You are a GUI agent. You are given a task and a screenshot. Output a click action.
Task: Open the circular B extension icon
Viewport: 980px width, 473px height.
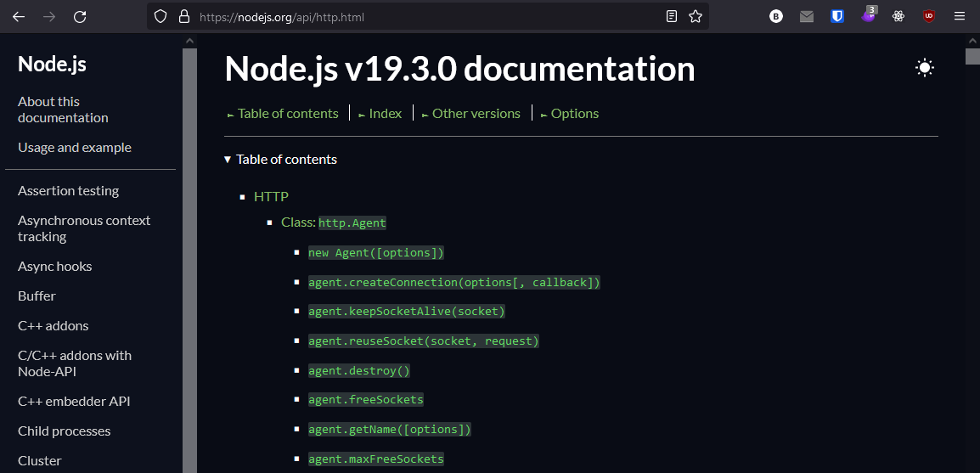pyautogui.click(x=776, y=17)
